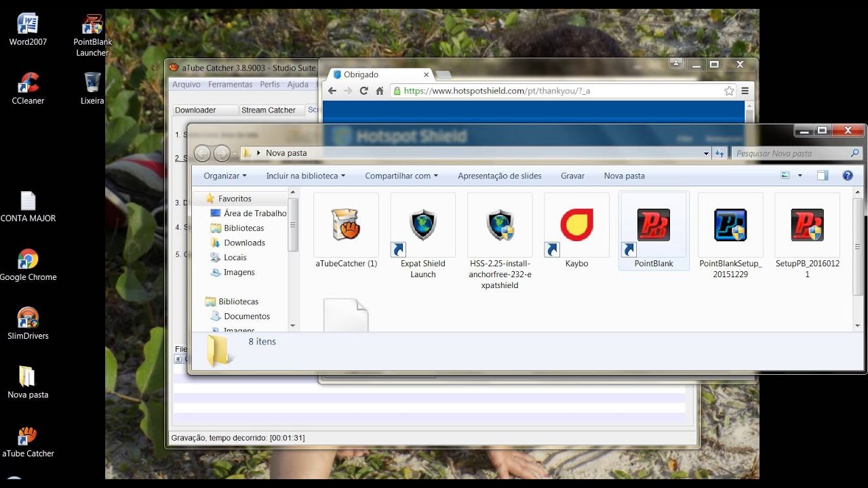Viewport: 868px width, 488px height.
Task: Open Imagens under Favoritos
Action: [233, 272]
